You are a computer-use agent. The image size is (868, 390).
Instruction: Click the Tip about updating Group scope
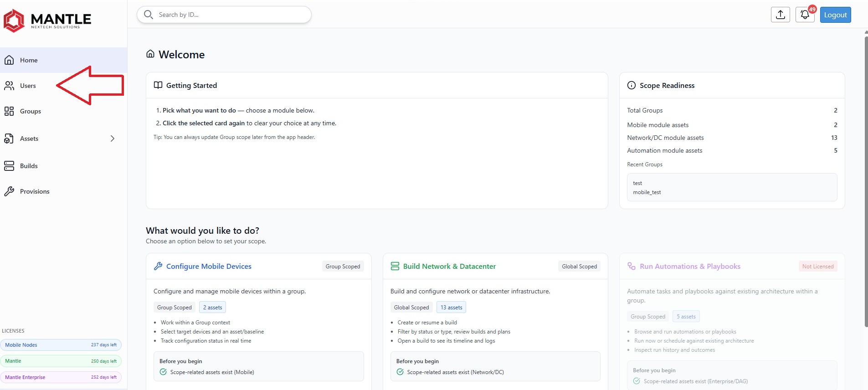click(234, 137)
